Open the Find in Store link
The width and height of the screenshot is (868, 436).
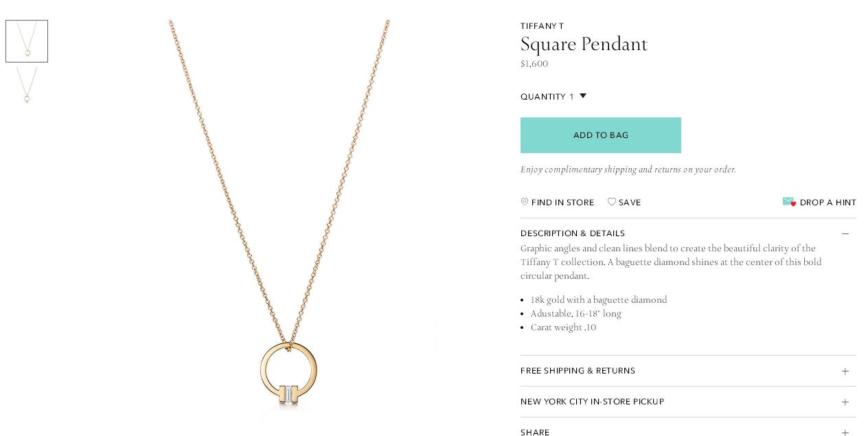[562, 203]
